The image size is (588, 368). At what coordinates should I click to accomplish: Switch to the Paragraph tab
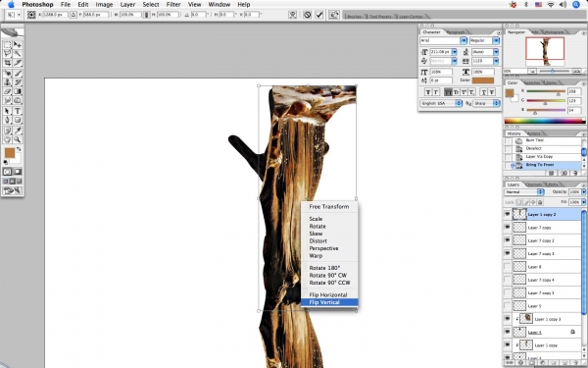click(457, 32)
